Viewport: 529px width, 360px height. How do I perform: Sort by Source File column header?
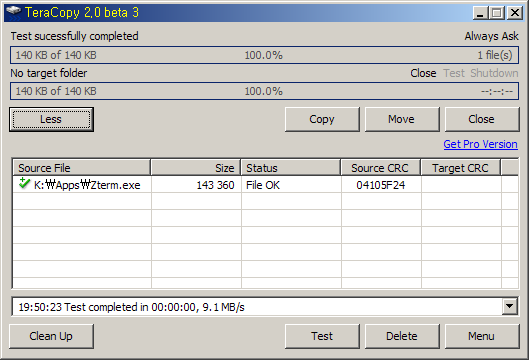pos(82,168)
